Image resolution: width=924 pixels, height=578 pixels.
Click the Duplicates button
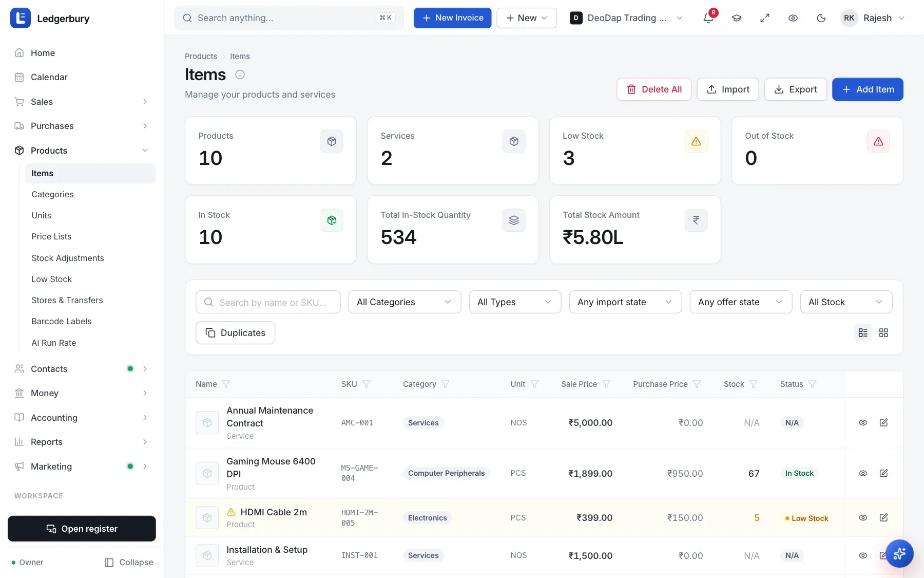pyautogui.click(x=235, y=333)
